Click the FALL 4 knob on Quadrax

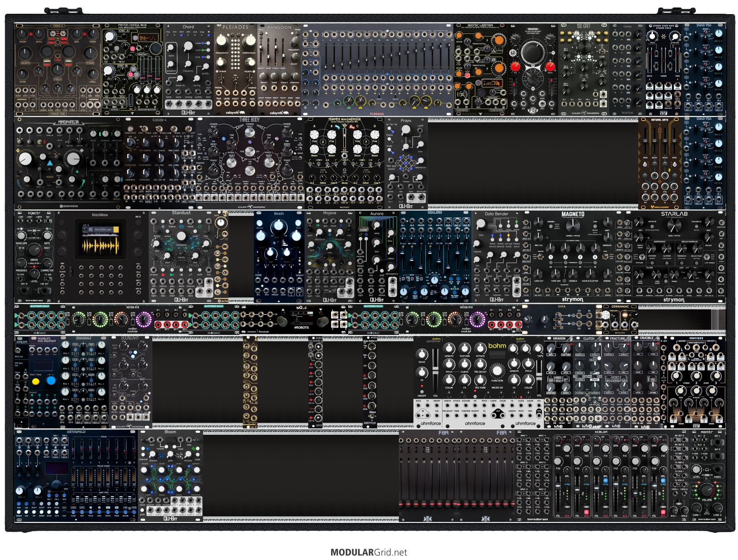tap(101, 392)
